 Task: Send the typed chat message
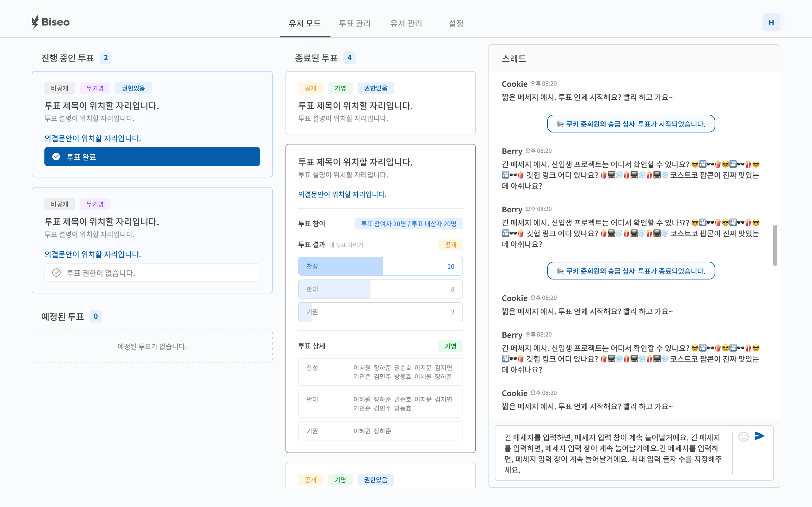point(759,436)
